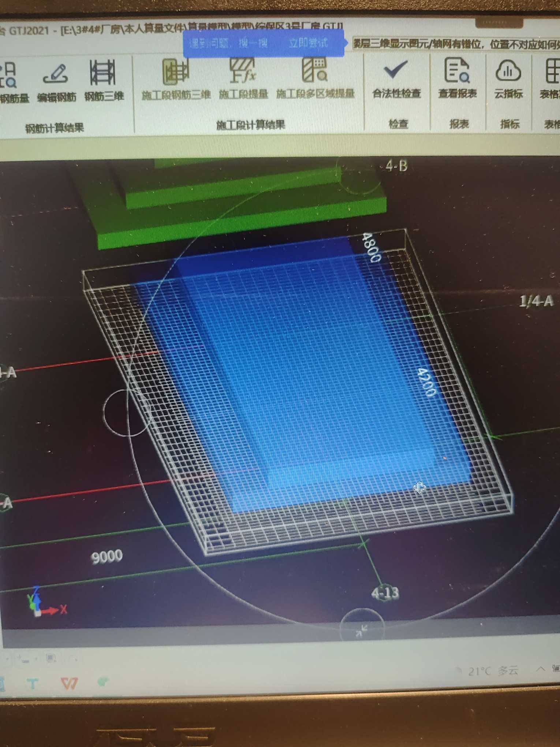Expand the system tray hidden icons caret
The height and width of the screenshot is (747, 560).
point(541,669)
